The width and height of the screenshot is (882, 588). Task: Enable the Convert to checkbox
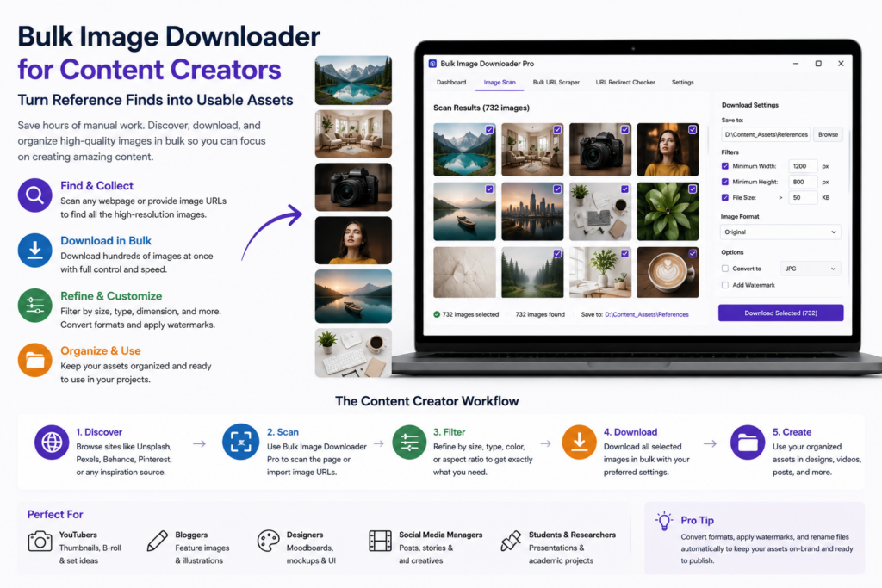click(725, 269)
